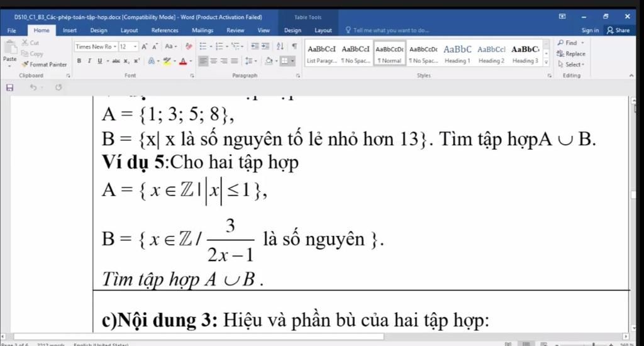Open the View tab
Image resolution: width=644 pixels, height=346 pixels.
click(264, 30)
